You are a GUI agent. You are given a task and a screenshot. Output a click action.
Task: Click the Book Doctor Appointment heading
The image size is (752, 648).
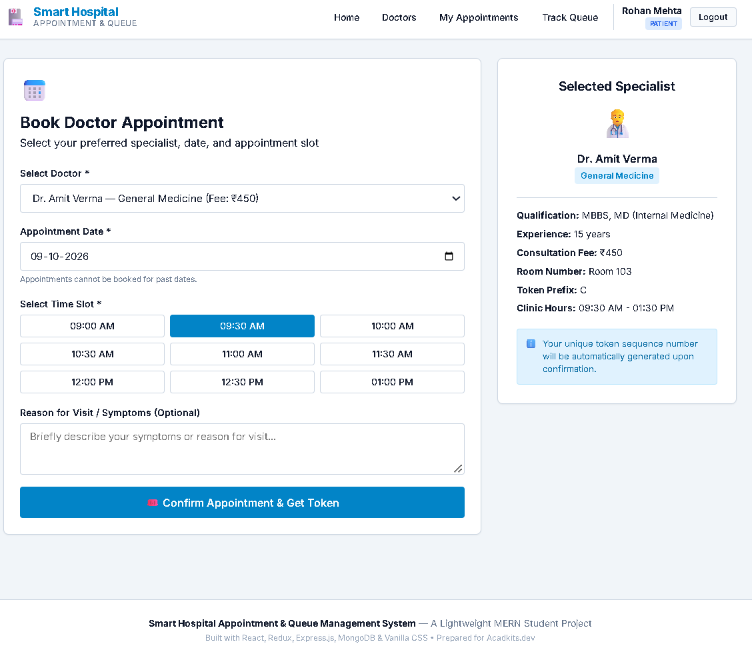pyautogui.click(x=122, y=122)
